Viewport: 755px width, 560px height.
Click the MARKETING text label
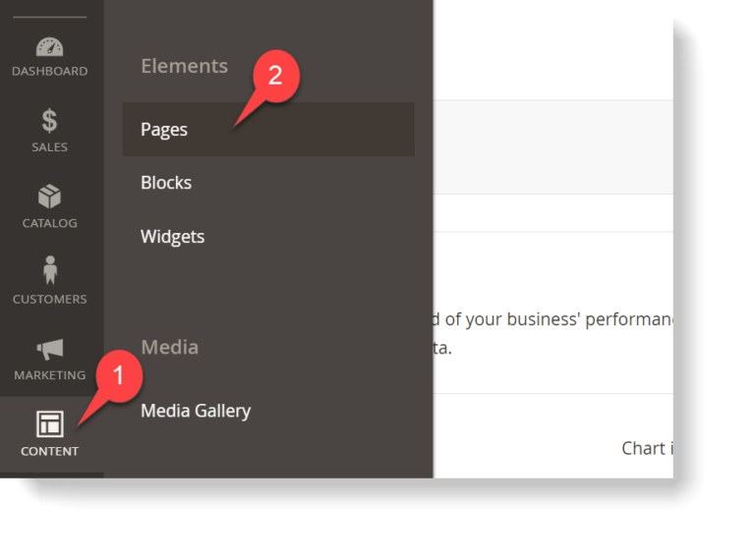point(50,375)
